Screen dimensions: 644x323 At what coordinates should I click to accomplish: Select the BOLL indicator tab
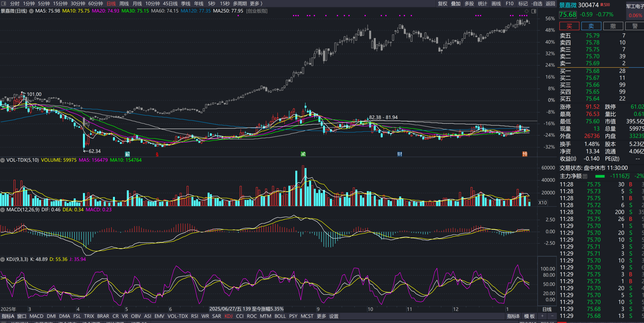[280, 316]
